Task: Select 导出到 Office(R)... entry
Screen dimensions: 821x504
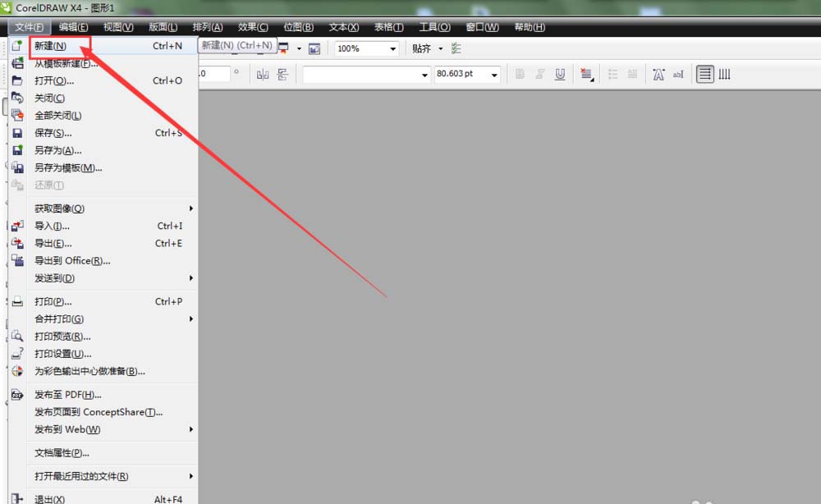Action: tap(105, 261)
